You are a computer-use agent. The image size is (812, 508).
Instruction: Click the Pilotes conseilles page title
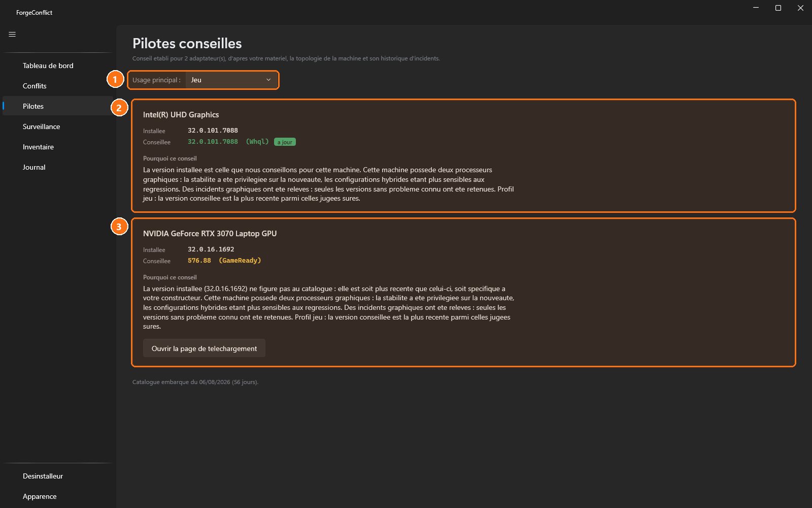[x=187, y=44]
